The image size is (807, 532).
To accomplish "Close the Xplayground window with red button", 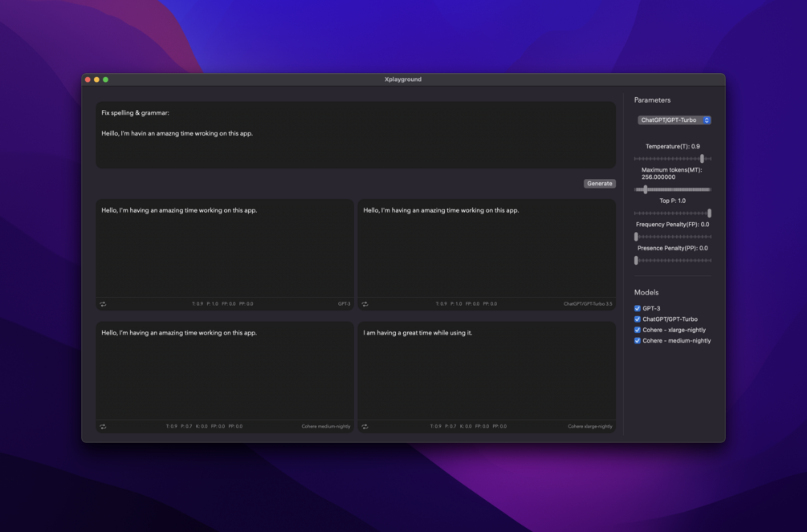I will click(88, 79).
